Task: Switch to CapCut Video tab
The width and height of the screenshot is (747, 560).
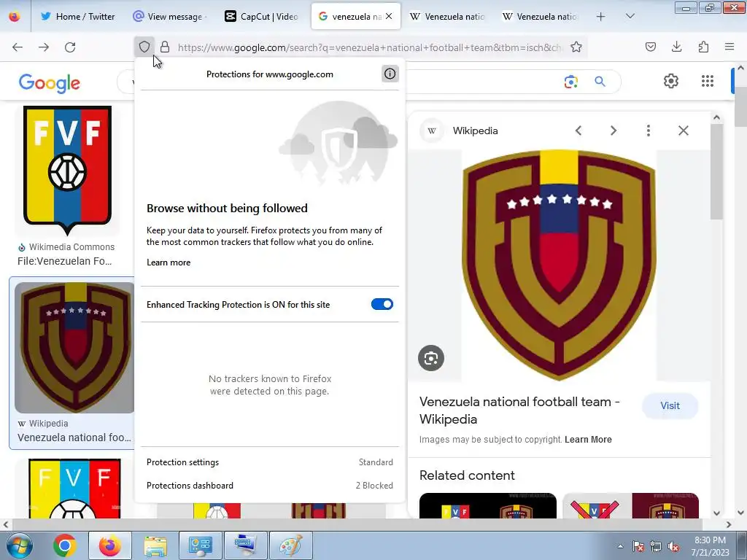Action: (262, 17)
